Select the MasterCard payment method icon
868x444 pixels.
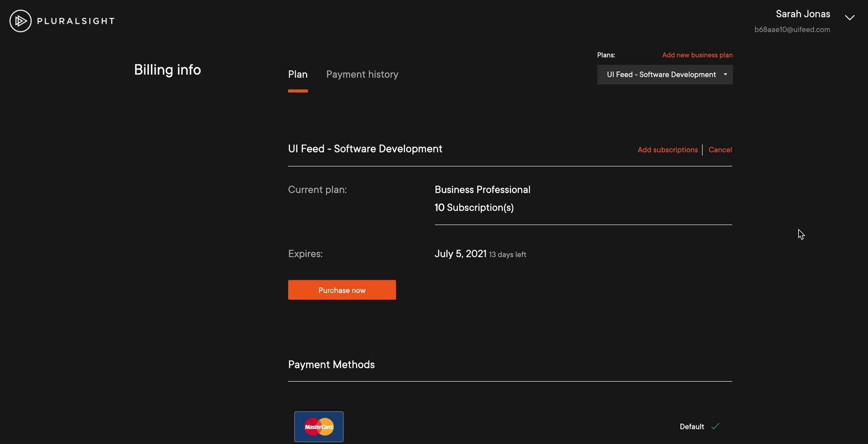(319, 426)
